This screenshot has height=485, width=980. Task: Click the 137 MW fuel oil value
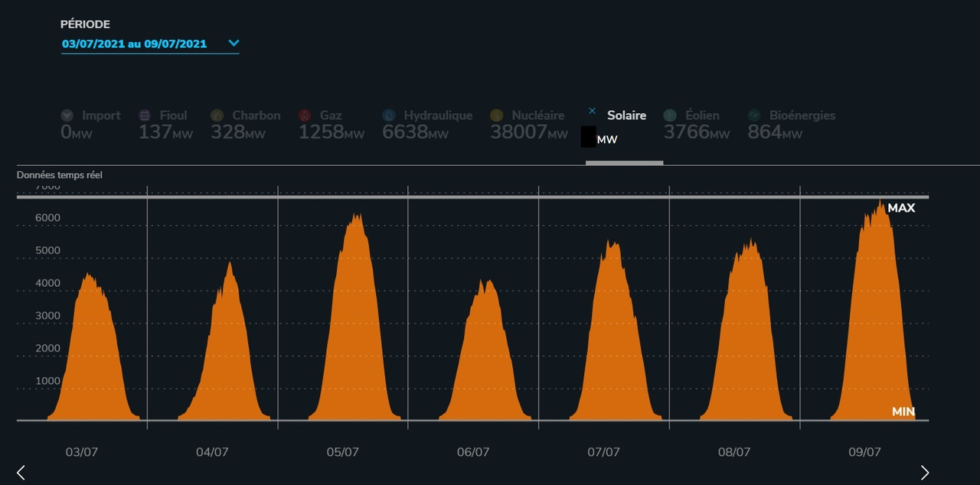coord(165,132)
